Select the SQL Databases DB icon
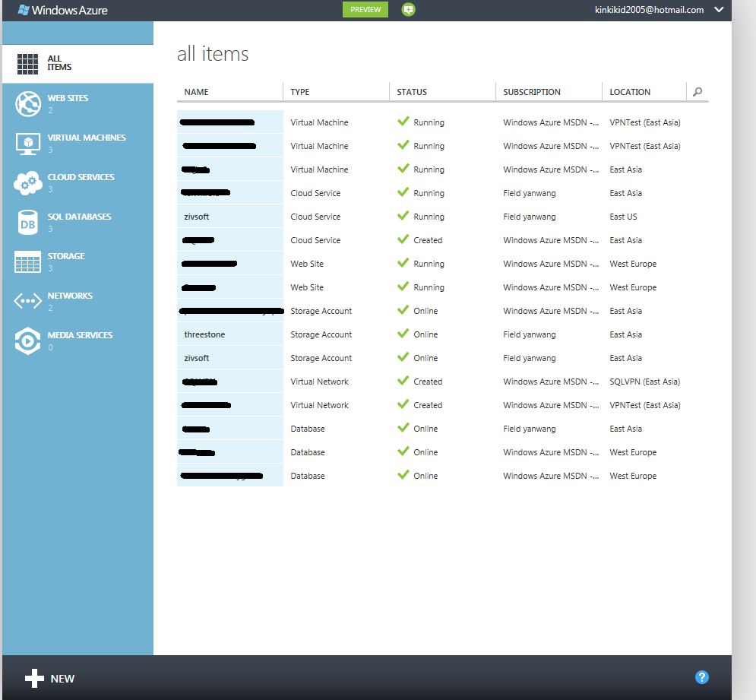Screen dimensions: 756x700 (x=28, y=223)
